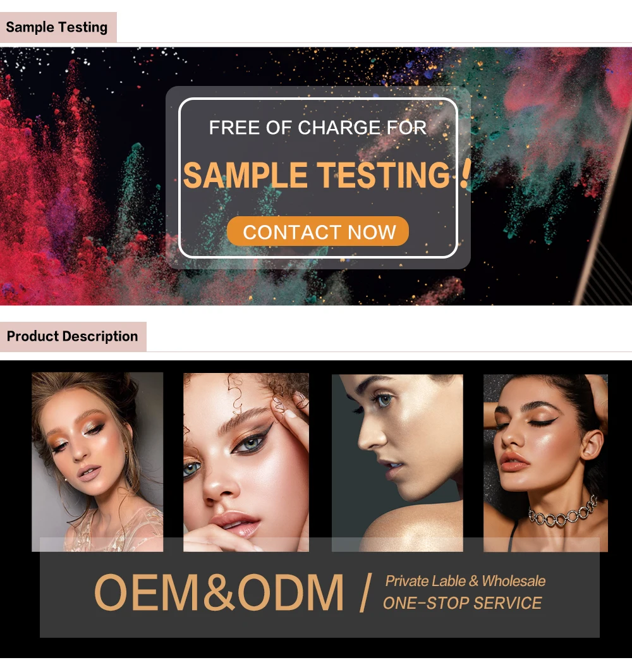Click the OEM&ODM large gold text
This screenshot has width=632, height=672.
click(219, 593)
